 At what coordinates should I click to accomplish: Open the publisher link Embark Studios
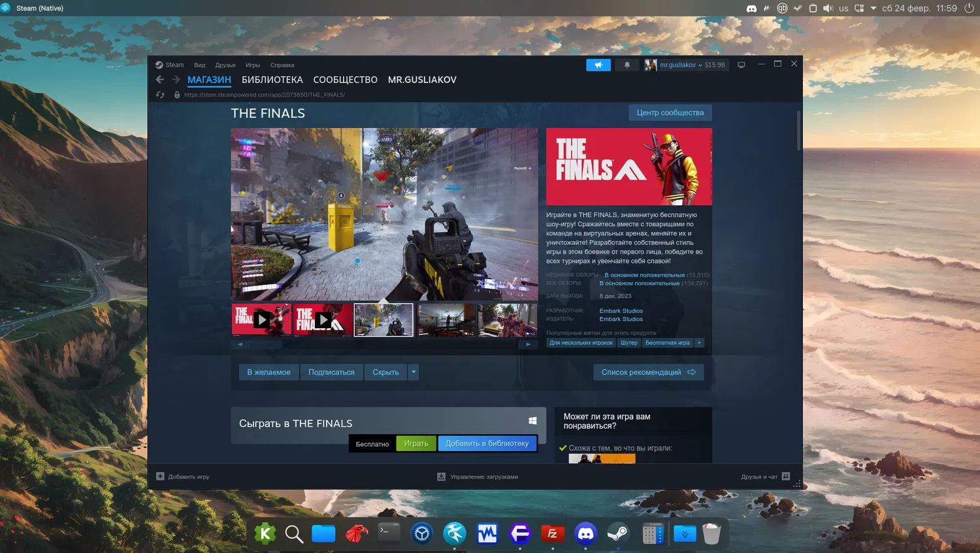pos(621,319)
